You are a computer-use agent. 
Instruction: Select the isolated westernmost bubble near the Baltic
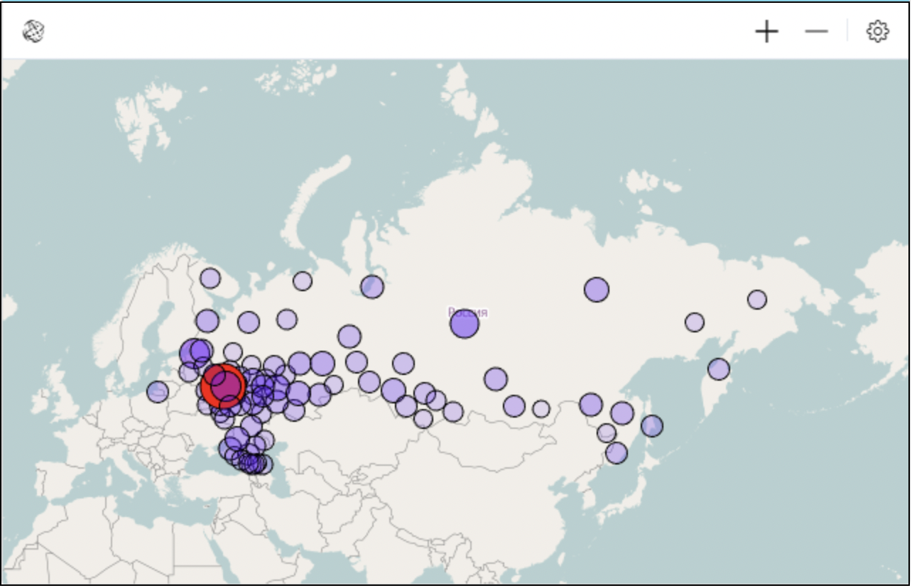[158, 391]
